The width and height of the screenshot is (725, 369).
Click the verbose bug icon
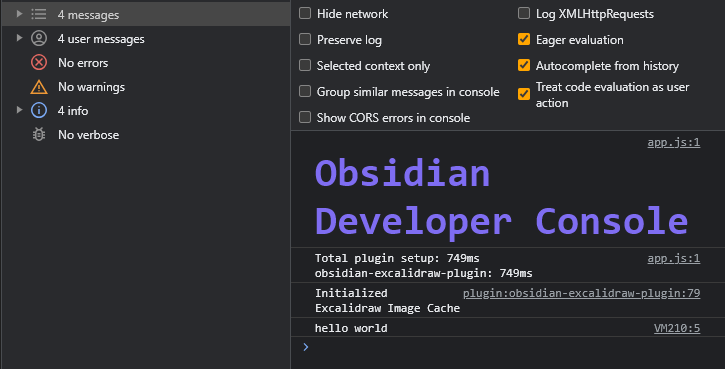pos(39,135)
